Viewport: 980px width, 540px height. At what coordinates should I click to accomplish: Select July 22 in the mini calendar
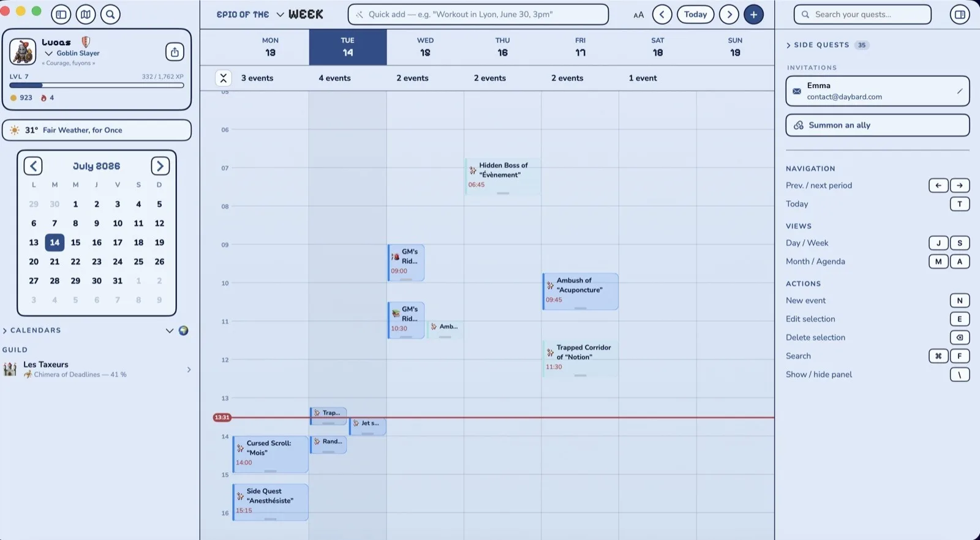75,261
